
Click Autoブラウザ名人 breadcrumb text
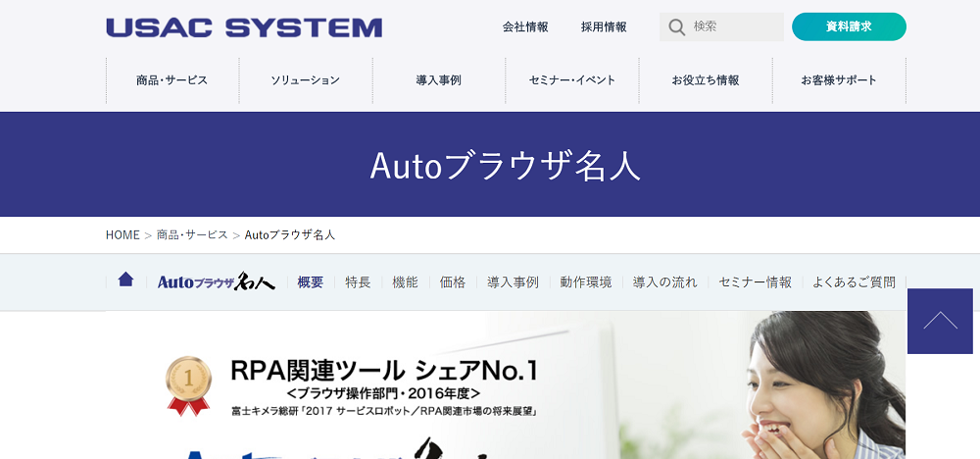coord(290,235)
